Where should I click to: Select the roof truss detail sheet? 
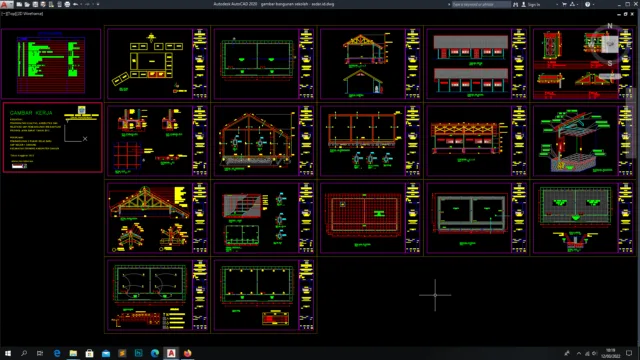(x=158, y=218)
